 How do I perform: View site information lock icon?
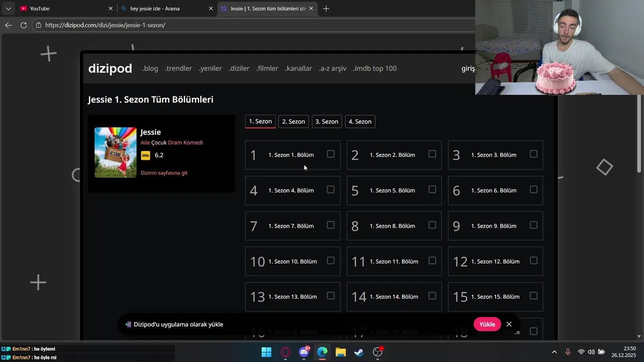click(x=38, y=25)
